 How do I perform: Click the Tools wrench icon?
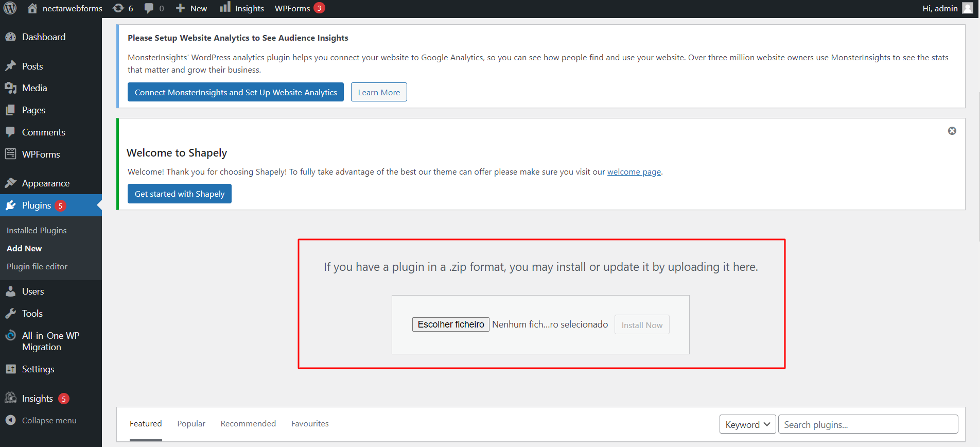click(x=10, y=314)
